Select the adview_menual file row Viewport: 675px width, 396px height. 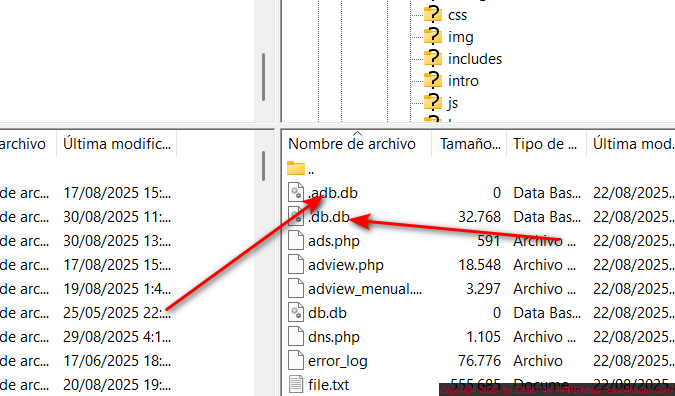pyautogui.click(x=479, y=288)
